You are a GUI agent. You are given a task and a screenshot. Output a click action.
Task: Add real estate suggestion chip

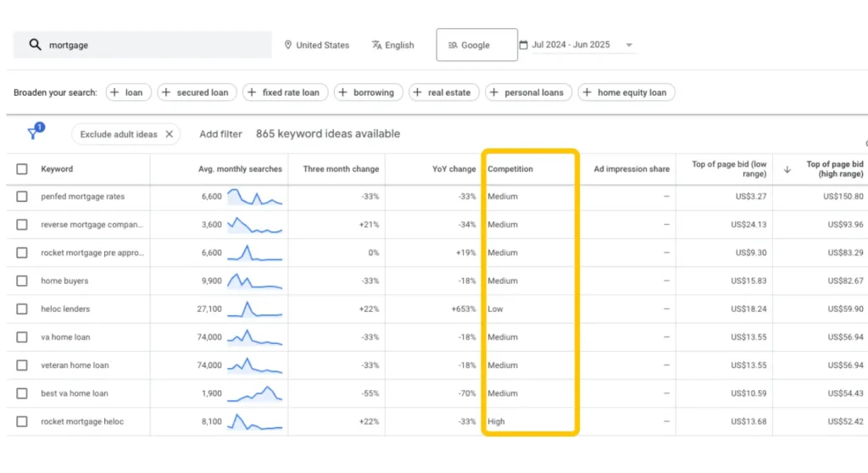coord(443,92)
